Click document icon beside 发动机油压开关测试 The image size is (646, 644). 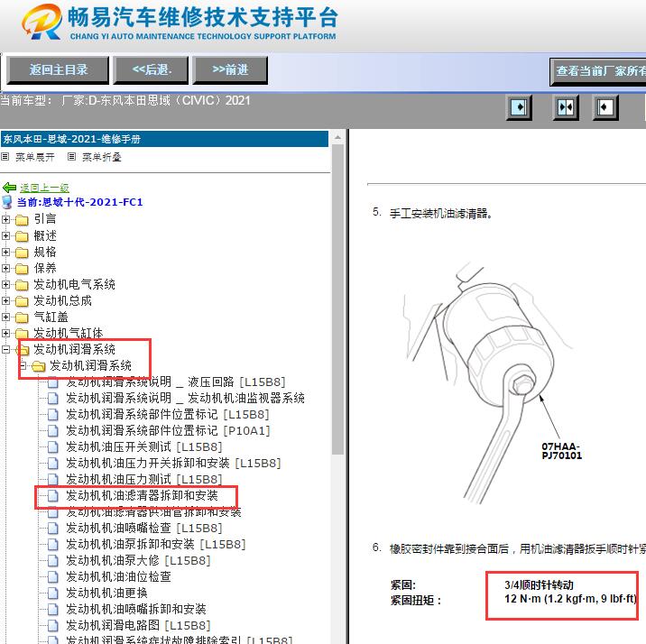pos(52,446)
